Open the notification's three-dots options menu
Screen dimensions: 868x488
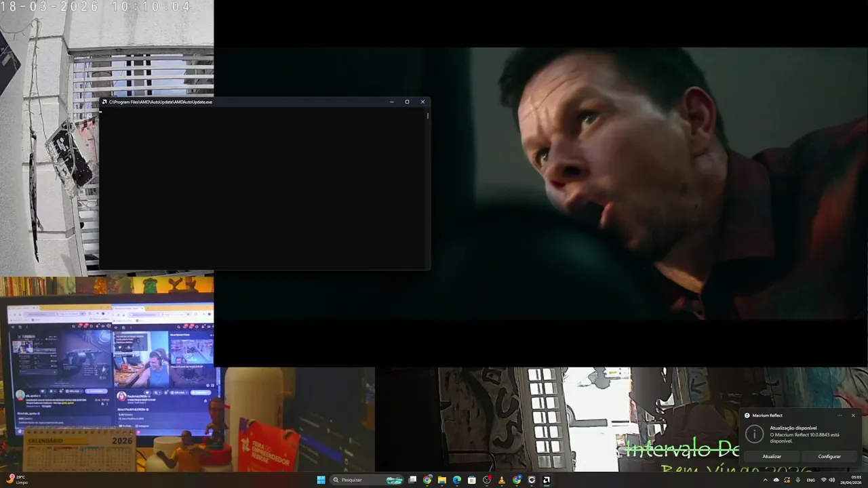click(840, 415)
